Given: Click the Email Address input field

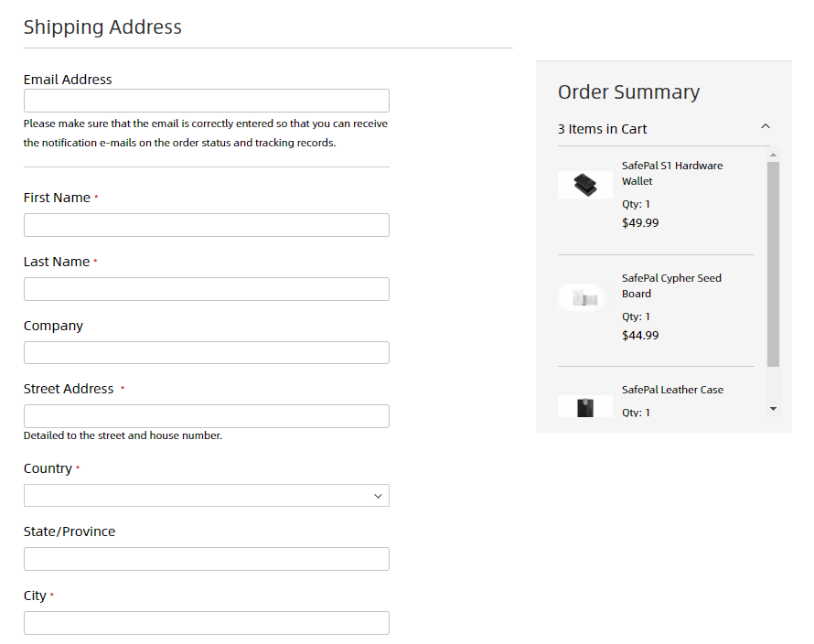Looking at the screenshot, I should (206, 101).
